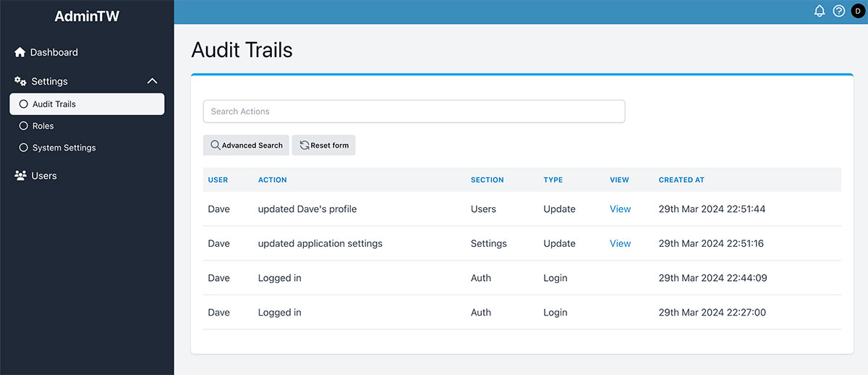Click the Dashboard home icon
868x375 pixels.
(20, 52)
